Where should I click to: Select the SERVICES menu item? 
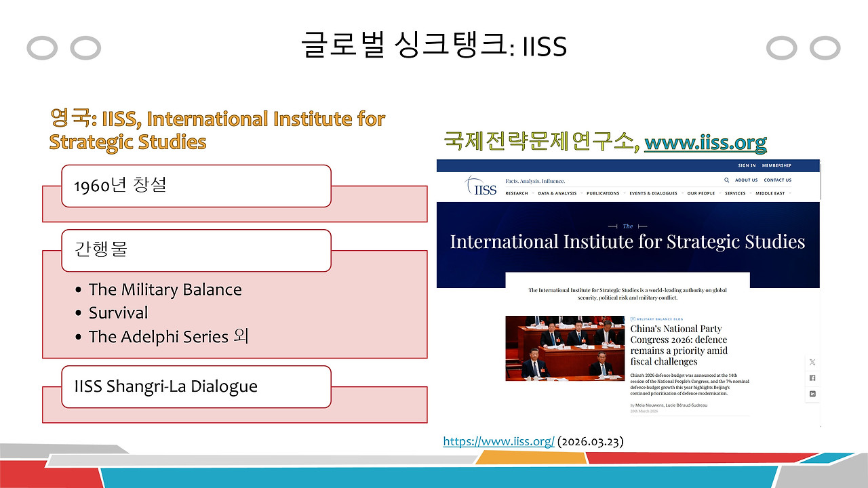point(734,192)
